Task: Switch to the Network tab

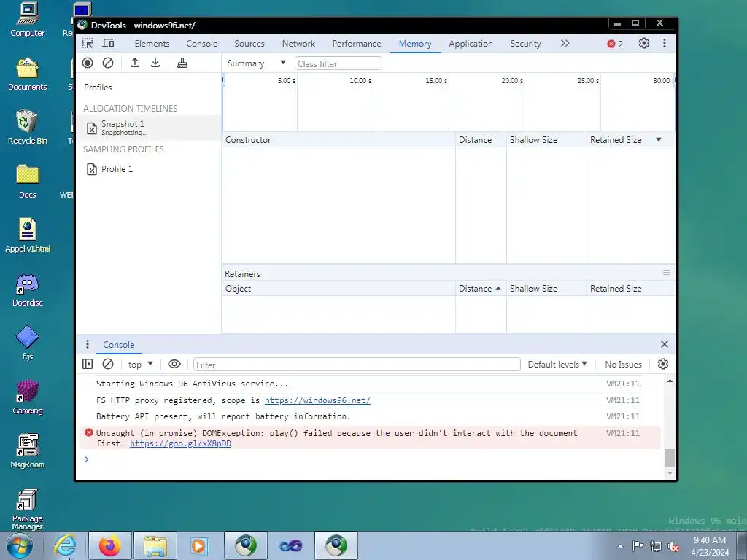Action: click(x=298, y=43)
